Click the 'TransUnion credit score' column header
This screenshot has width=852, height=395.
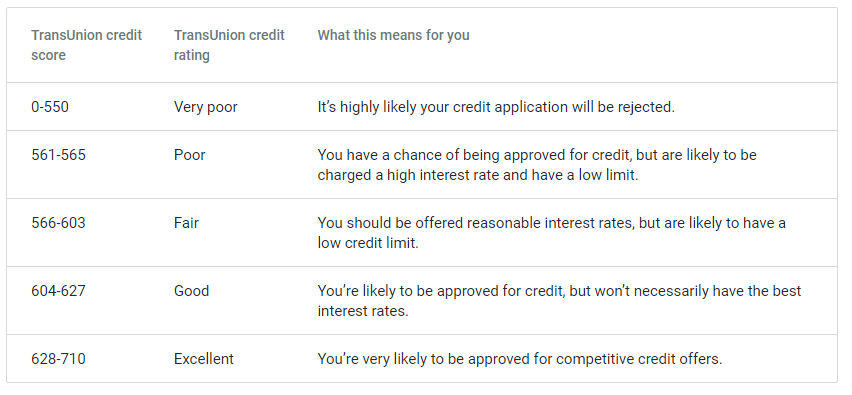[86, 45]
